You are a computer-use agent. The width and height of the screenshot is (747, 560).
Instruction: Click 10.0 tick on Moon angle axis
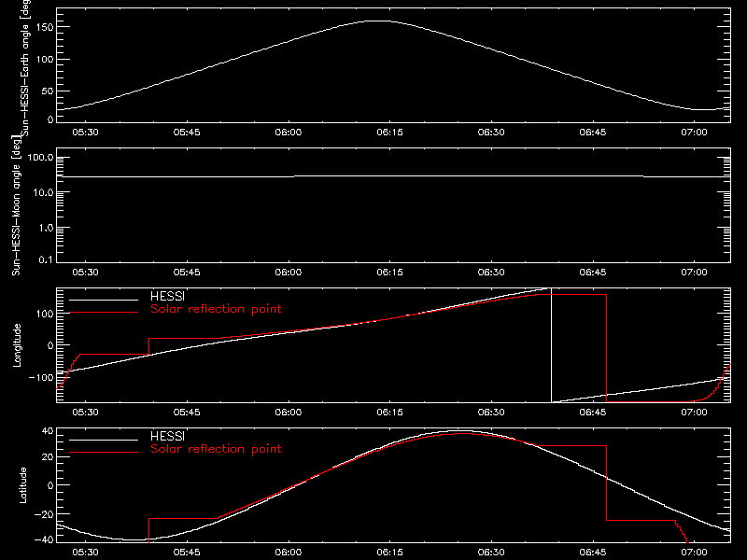click(x=43, y=193)
